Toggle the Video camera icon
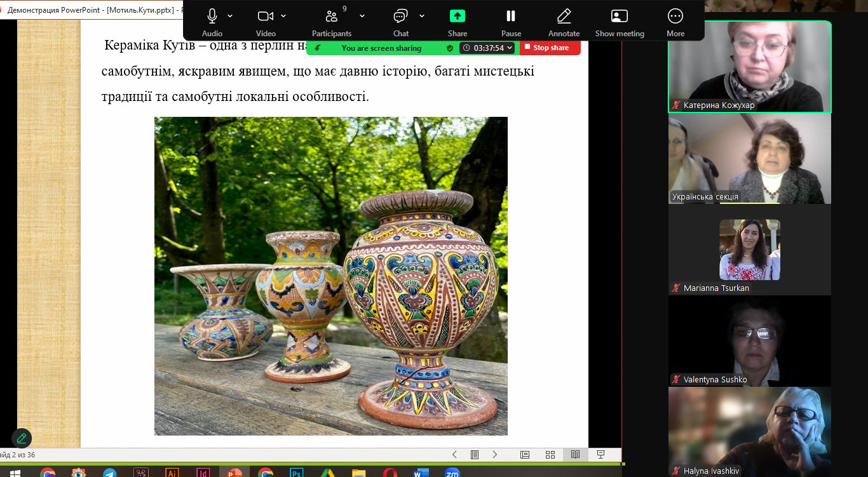 click(x=266, y=17)
